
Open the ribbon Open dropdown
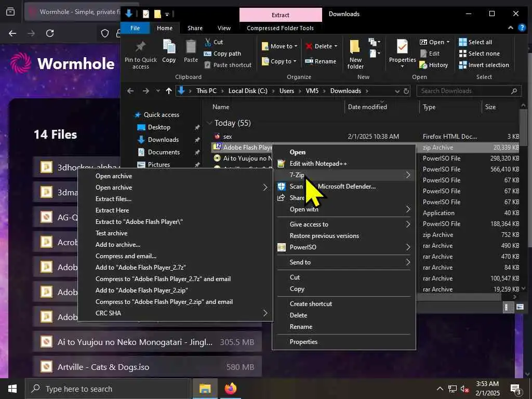435,42
